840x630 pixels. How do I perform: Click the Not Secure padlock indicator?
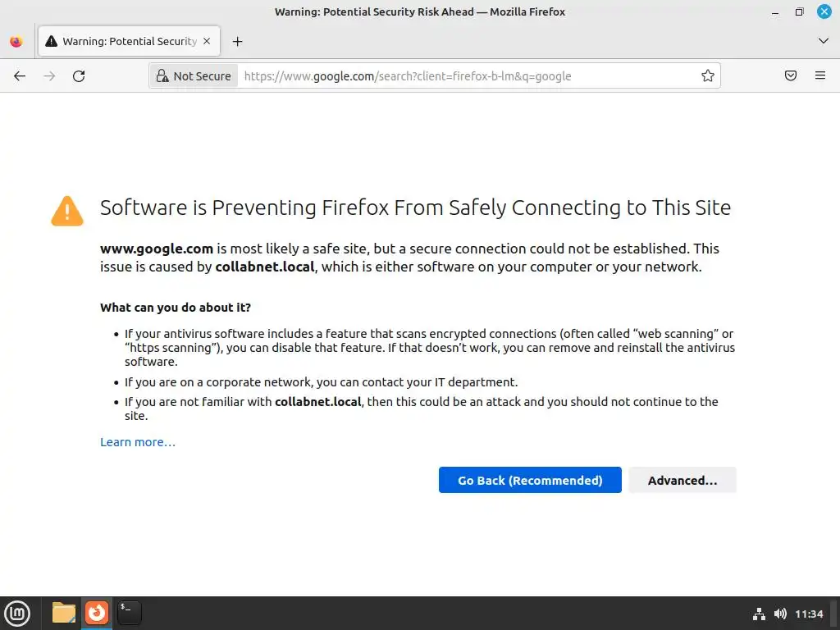point(194,76)
